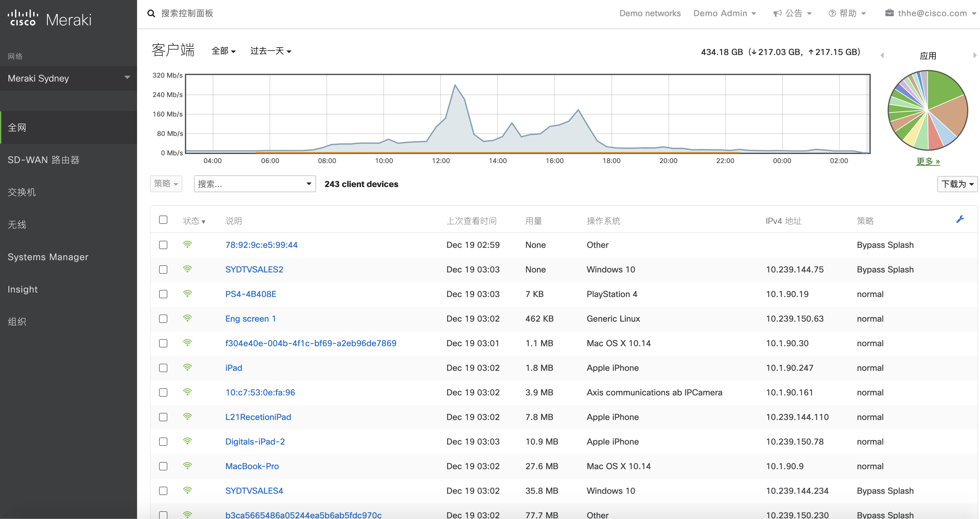This screenshot has height=519, width=980.
Task: Click the 更多 » link under pie chart
Action: click(928, 161)
